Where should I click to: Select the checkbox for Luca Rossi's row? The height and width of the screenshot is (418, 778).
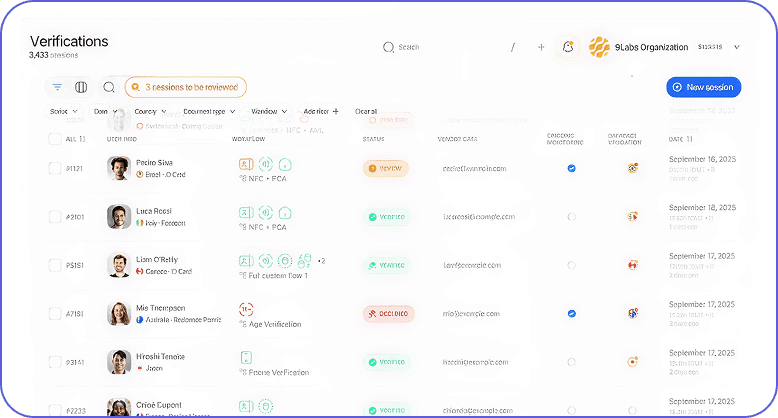[x=55, y=216]
